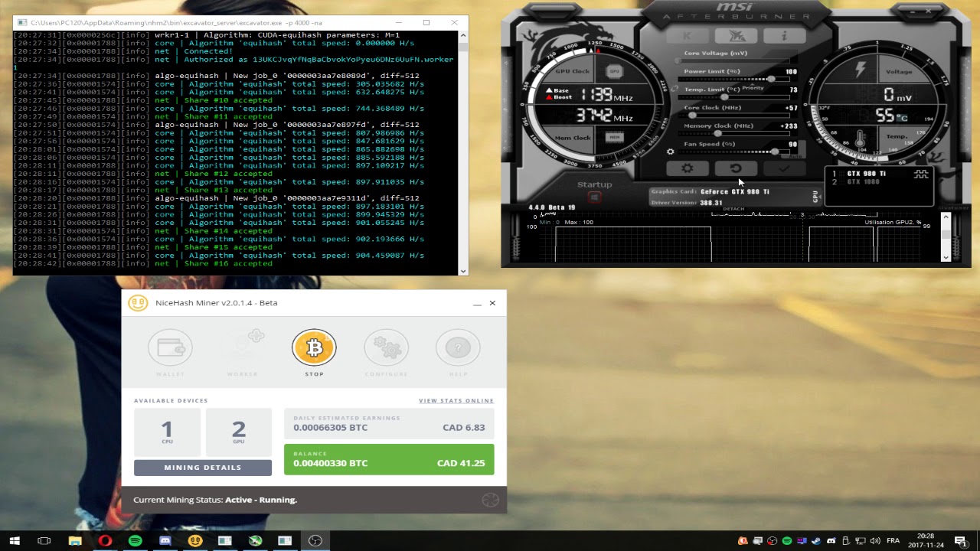The image size is (980, 551).
Task: Select GTX 980 Ti in GPU list
Action: (x=866, y=174)
